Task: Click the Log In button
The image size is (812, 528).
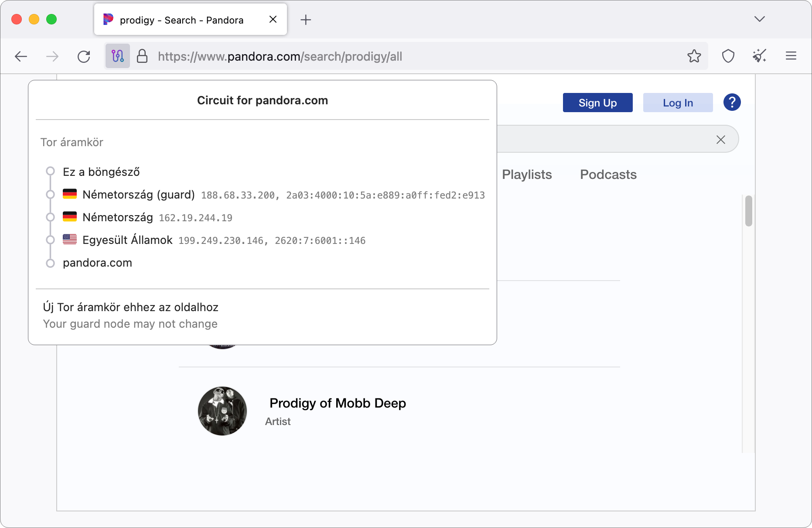Action: [x=678, y=103]
